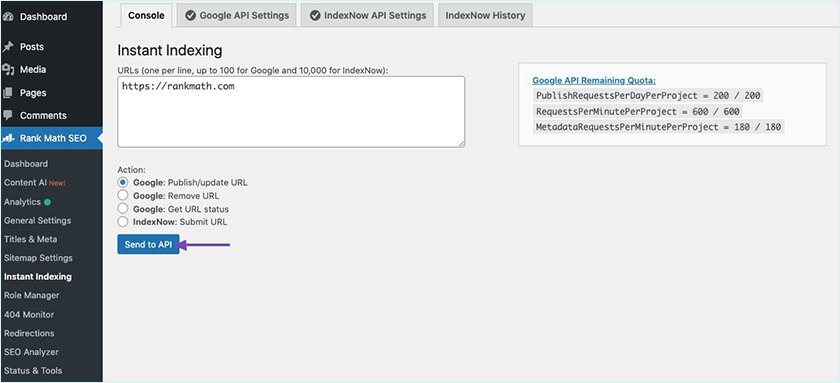Click the Pages icon in sidebar

click(x=8, y=93)
